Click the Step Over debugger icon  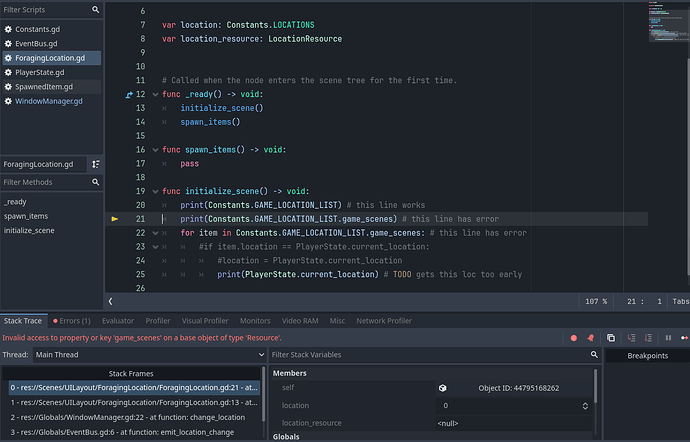pos(649,338)
